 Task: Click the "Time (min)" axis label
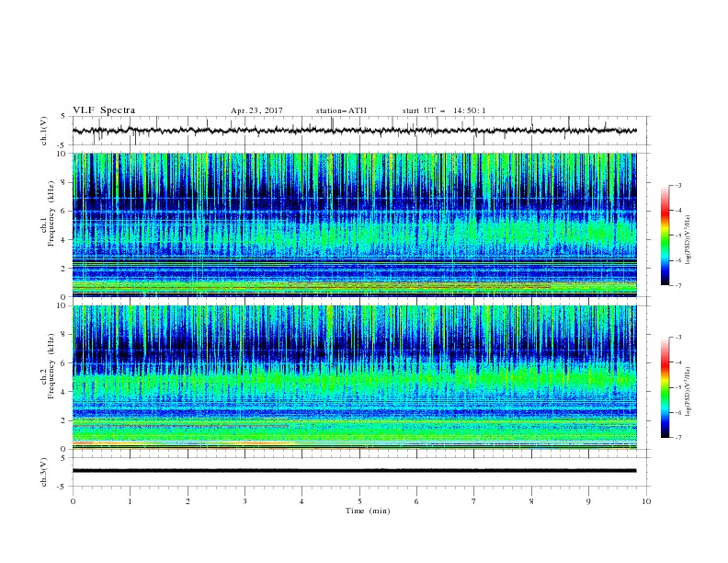[x=368, y=511]
